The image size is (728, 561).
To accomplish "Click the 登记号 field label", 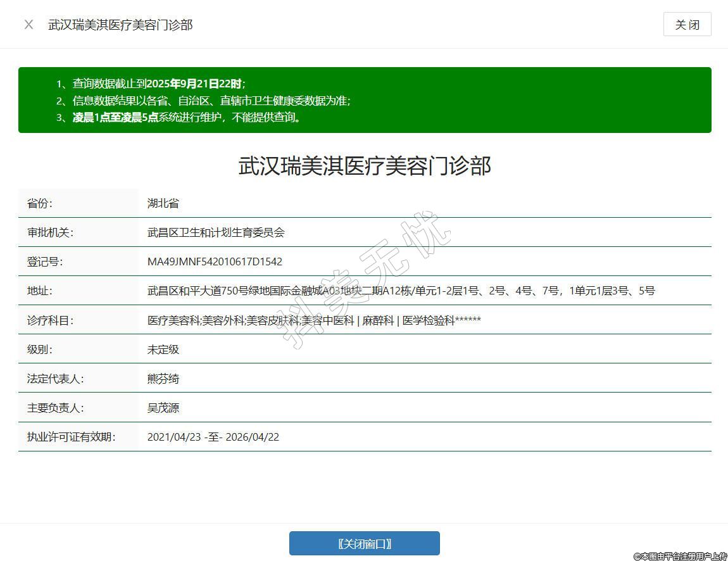I will pos(44,262).
